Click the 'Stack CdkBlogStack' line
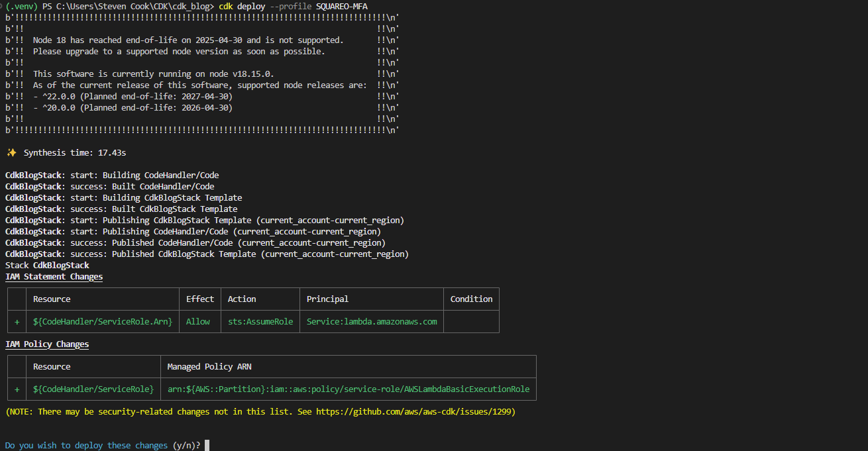The width and height of the screenshot is (868, 451). [x=47, y=266]
